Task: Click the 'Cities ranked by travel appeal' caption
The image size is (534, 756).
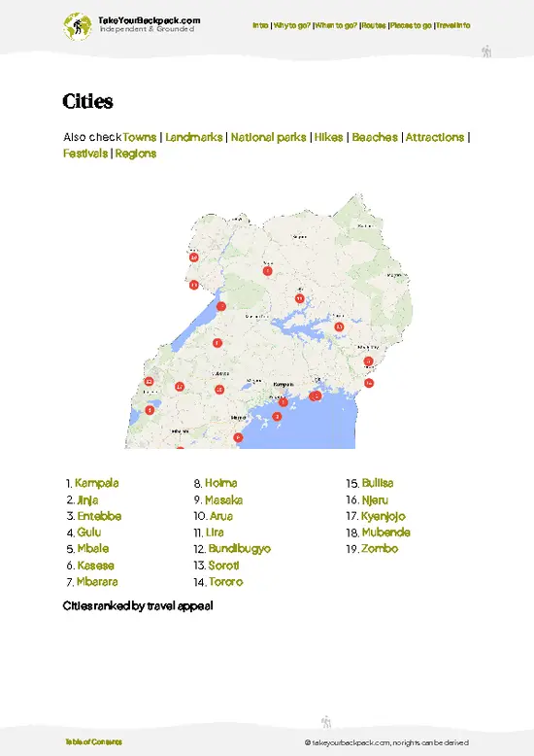Action: [x=138, y=606]
